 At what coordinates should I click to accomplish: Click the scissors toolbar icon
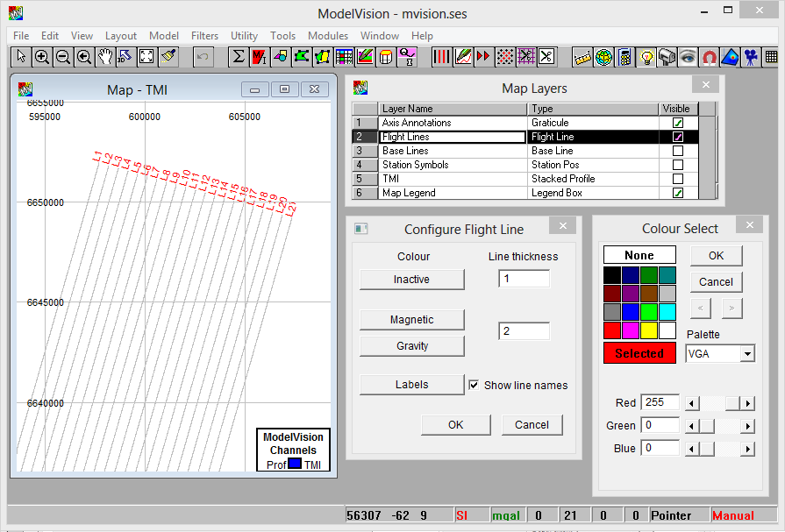546,57
